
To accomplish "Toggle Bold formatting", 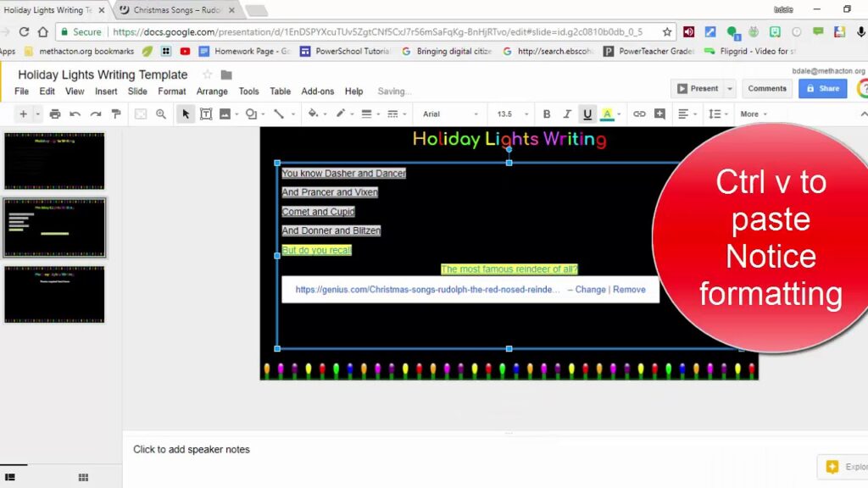I will pyautogui.click(x=547, y=114).
